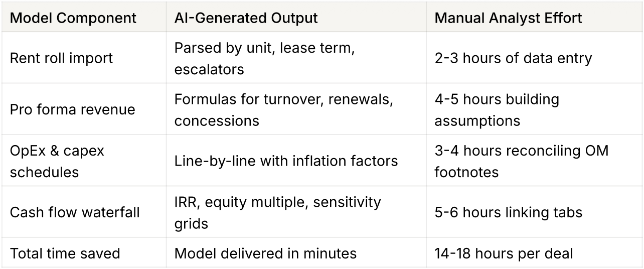Select the Rent roll import cell

pyautogui.click(x=84, y=58)
